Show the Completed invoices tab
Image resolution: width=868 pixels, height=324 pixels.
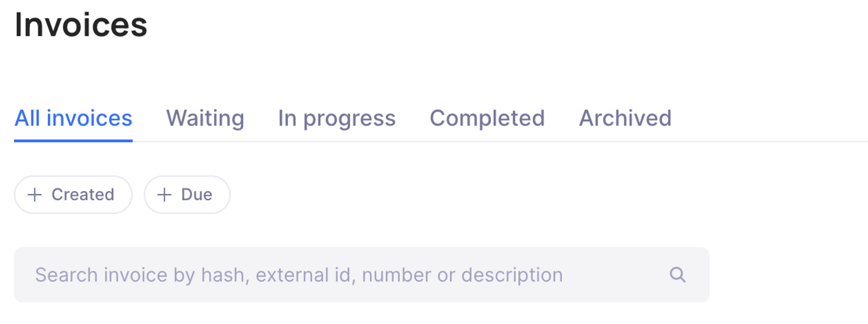tap(487, 118)
